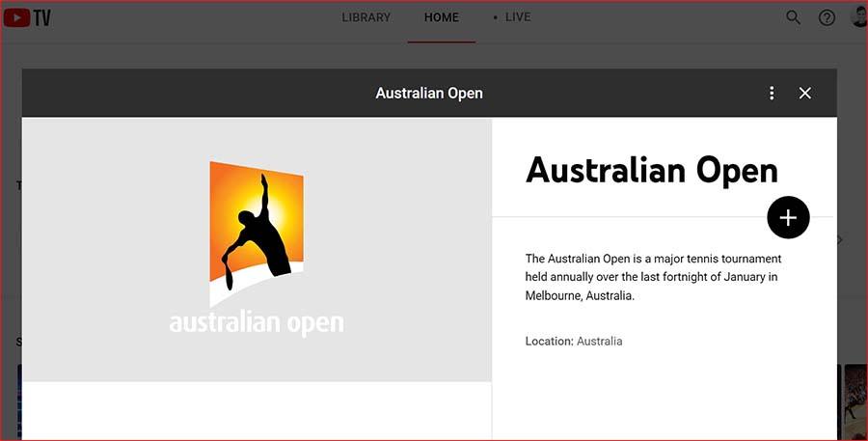Open the Library tab
Screen dimensions: 868x441
[x=366, y=17]
